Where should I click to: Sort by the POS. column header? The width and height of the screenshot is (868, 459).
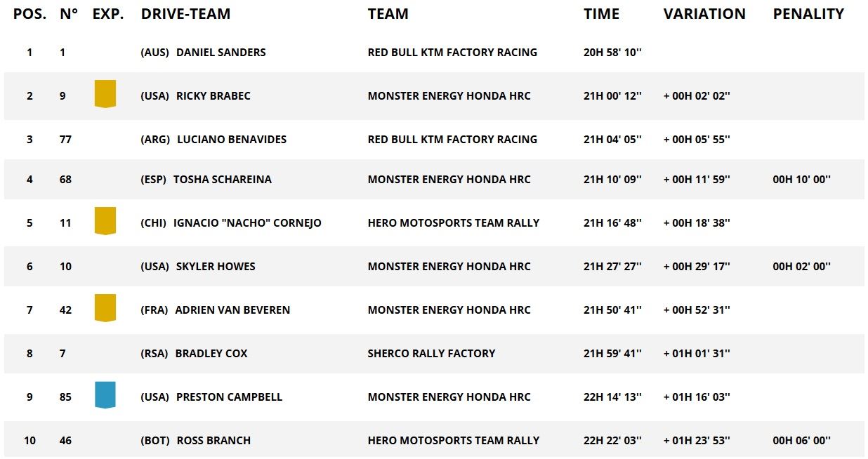pos(29,14)
